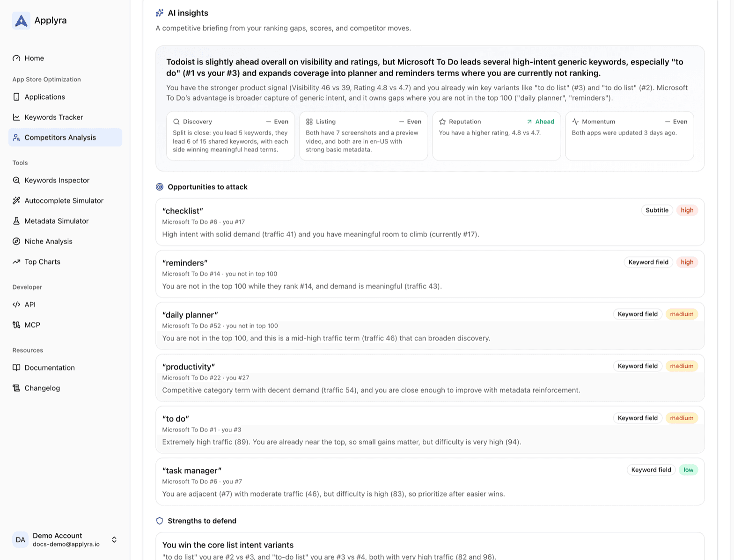Click the docs-demo@applyra.io email text

66,544
